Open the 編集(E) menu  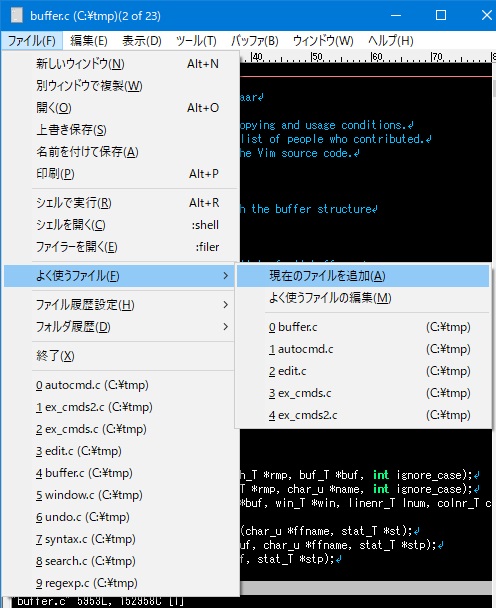[x=89, y=41]
